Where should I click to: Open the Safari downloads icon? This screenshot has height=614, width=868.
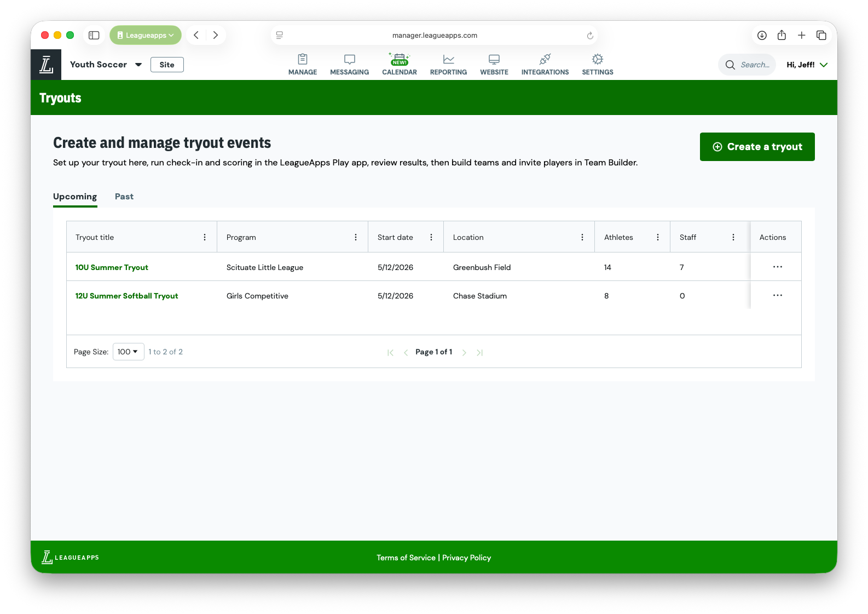tap(762, 35)
